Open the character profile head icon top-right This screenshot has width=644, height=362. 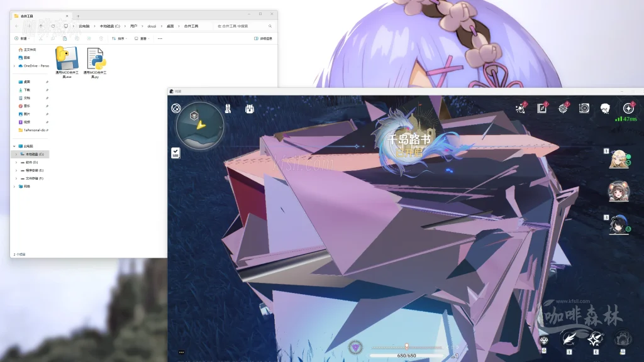pyautogui.click(x=604, y=108)
